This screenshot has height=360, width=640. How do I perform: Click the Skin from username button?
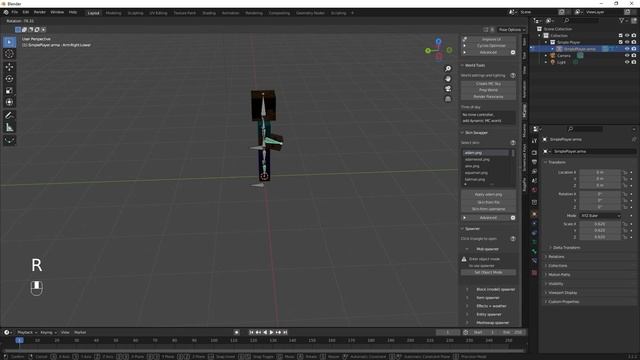(x=489, y=209)
